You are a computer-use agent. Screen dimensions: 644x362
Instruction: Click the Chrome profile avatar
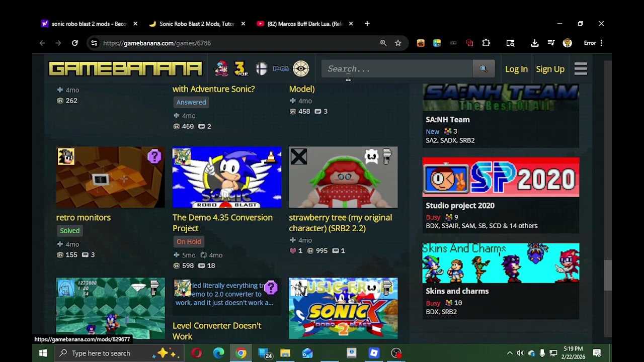tap(568, 43)
